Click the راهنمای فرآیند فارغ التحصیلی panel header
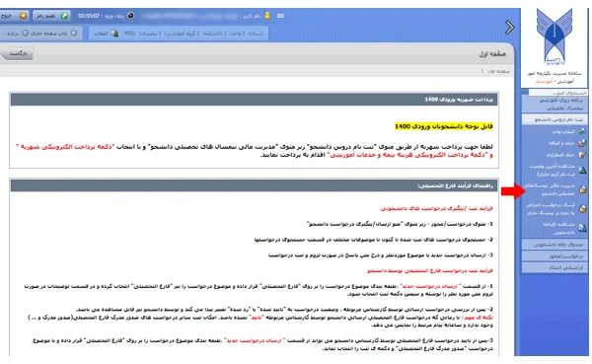 pos(255,185)
